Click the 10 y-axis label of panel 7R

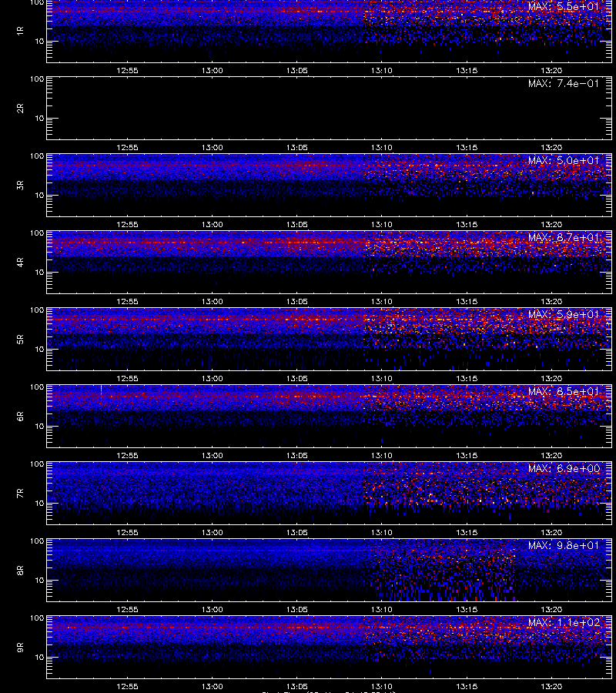(x=39, y=503)
